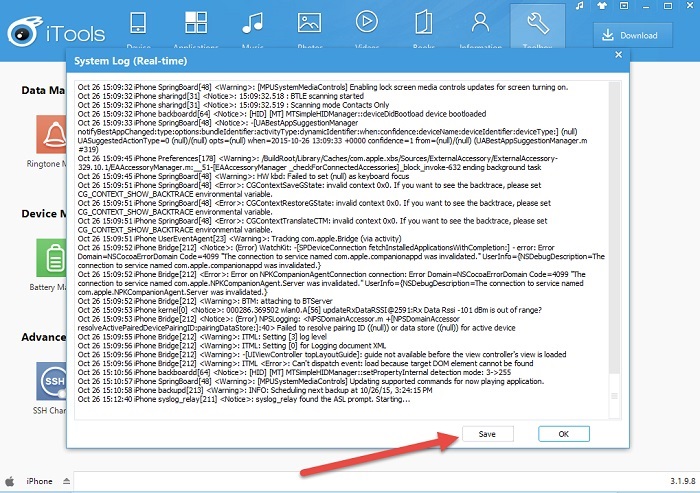700x493 pixels.
Task: Click version number 3.1.9.8
Action: 683,481
